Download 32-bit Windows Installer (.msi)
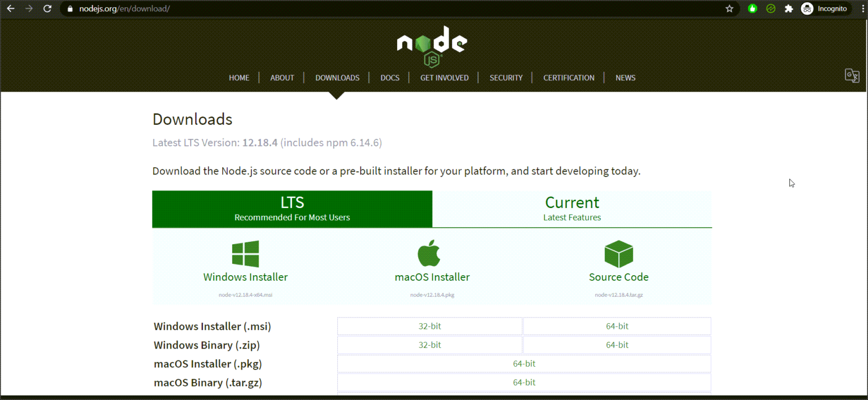The image size is (868, 400). (x=429, y=326)
